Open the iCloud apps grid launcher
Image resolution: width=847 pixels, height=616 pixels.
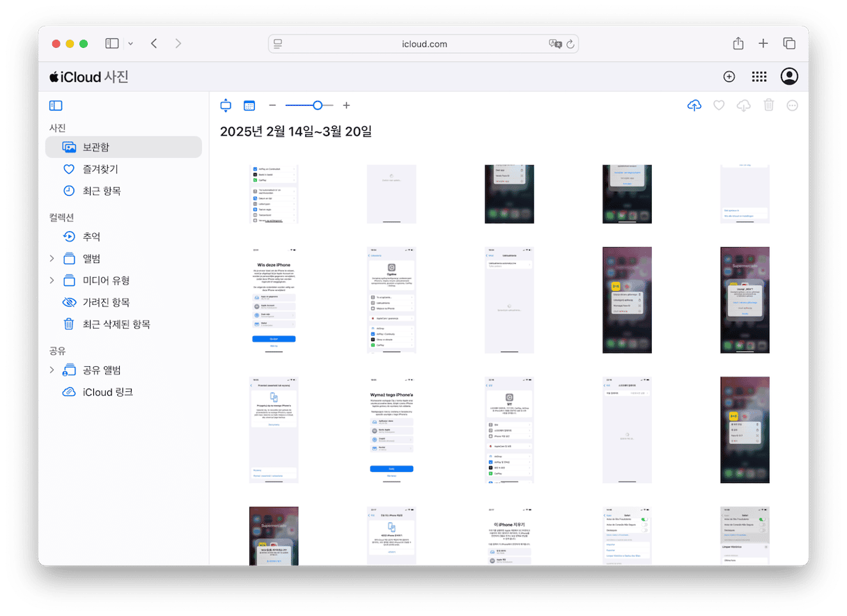[x=759, y=77]
